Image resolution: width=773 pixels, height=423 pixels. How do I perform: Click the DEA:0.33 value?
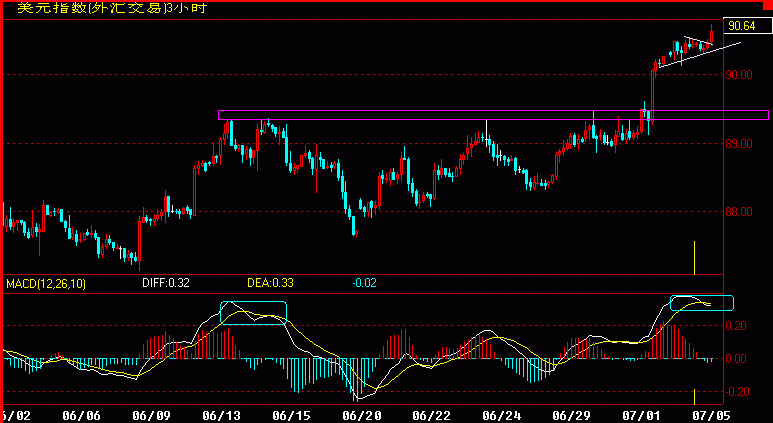[x=270, y=283]
